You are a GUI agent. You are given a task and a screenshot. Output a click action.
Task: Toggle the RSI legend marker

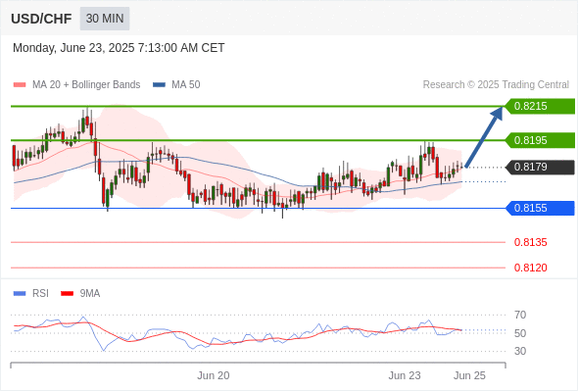coord(20,294)
